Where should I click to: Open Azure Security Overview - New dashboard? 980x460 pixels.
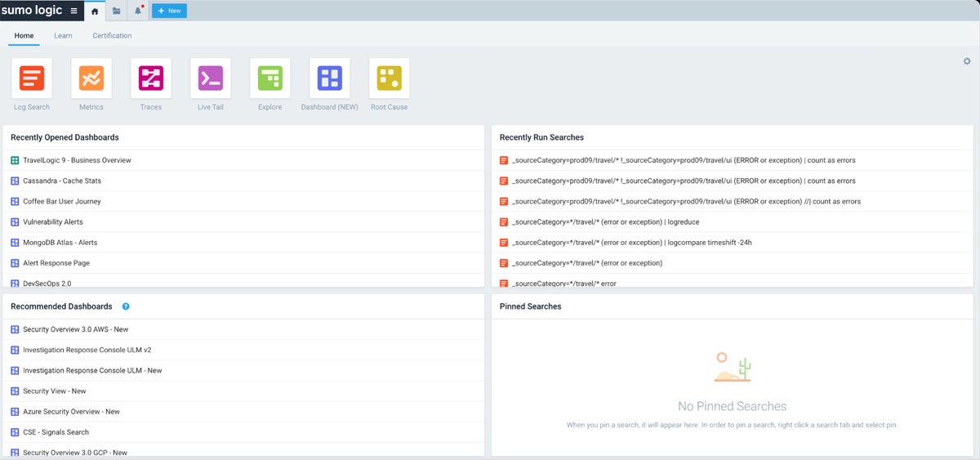tap(71, 412)
